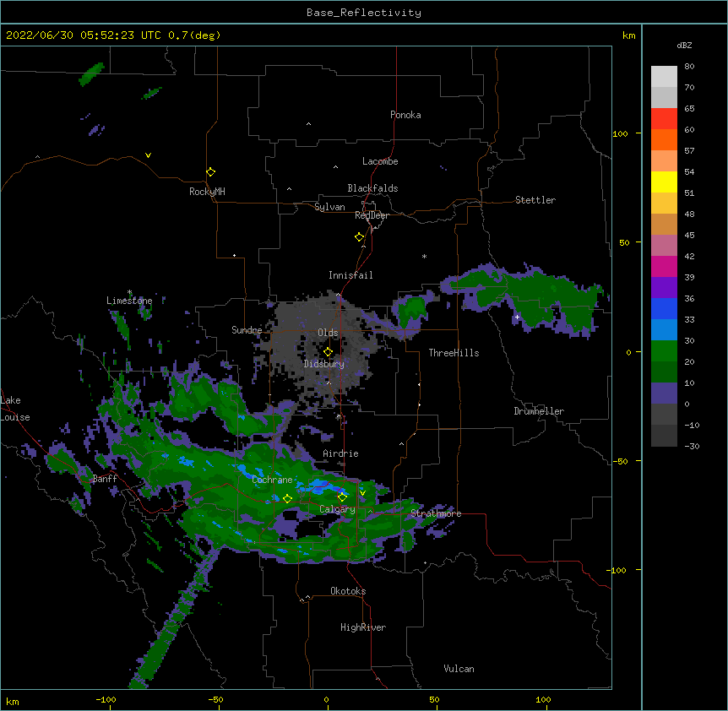Select the Limestone label
Screen dimensions: 728x711
[129, 301]
